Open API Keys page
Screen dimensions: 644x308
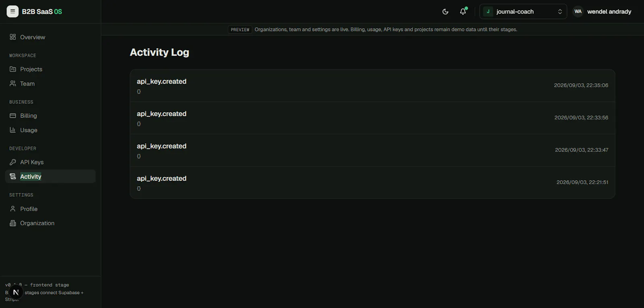(x=50, y=162)
